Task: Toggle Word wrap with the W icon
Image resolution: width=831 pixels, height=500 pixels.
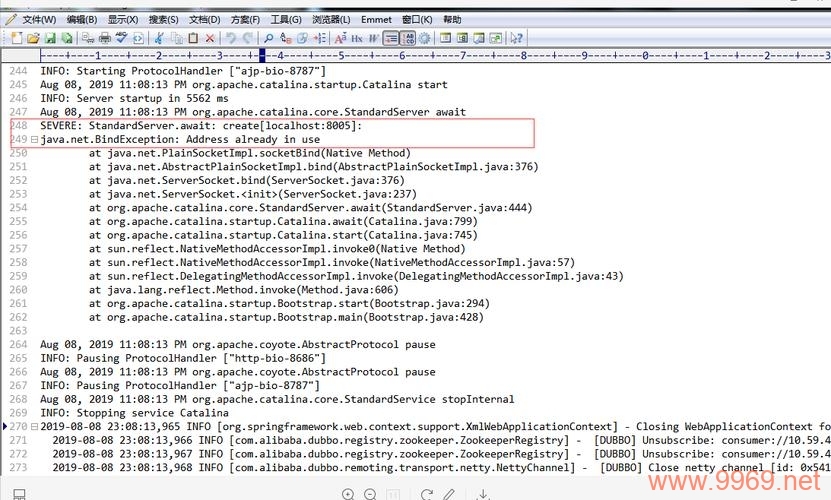Action: (374, 38)
